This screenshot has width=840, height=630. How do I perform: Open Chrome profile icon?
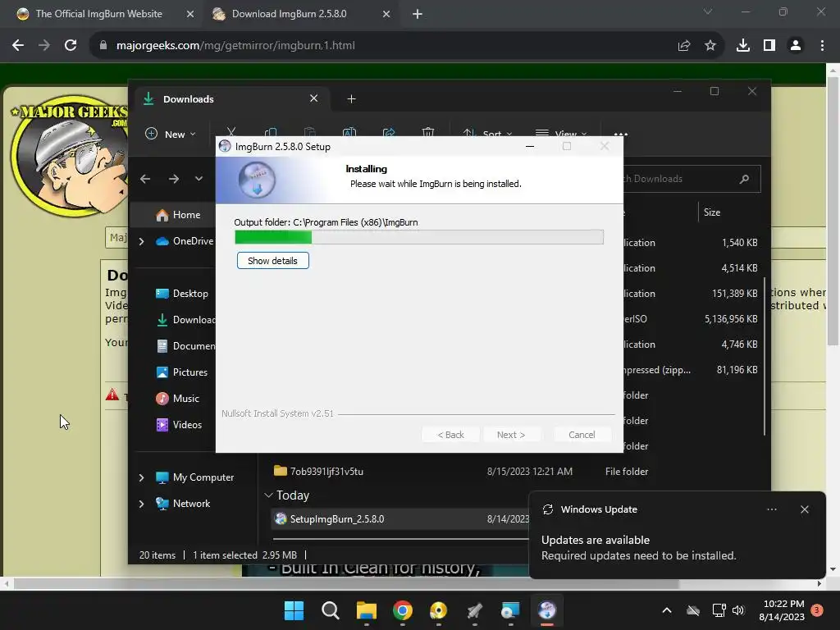[x=796, y=46]
